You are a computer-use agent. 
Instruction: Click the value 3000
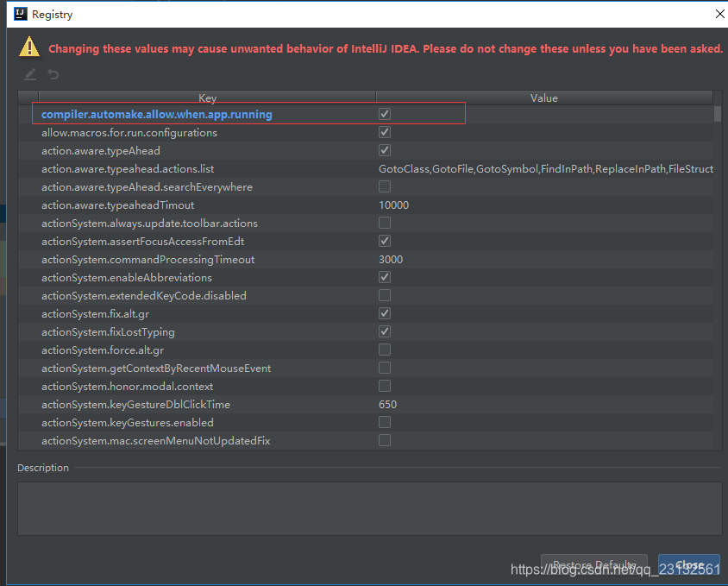(x=391, y=259)
